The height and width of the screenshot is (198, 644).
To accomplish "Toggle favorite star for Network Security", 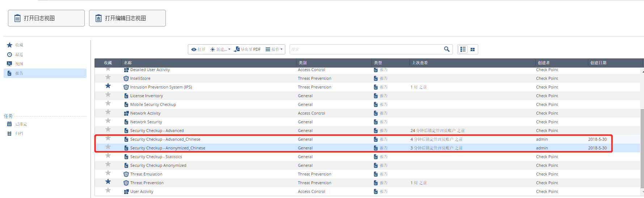I will [x=108, y=121].
